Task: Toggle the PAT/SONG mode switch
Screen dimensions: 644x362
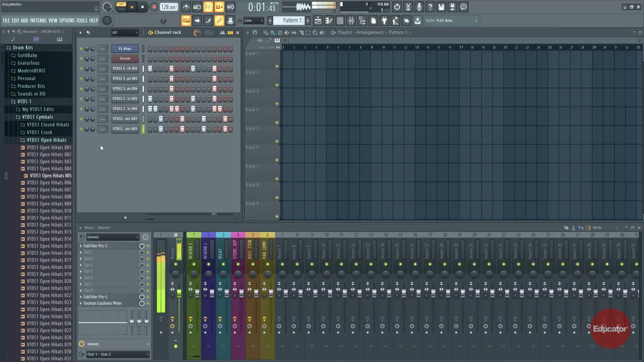Action: point(121,7)
